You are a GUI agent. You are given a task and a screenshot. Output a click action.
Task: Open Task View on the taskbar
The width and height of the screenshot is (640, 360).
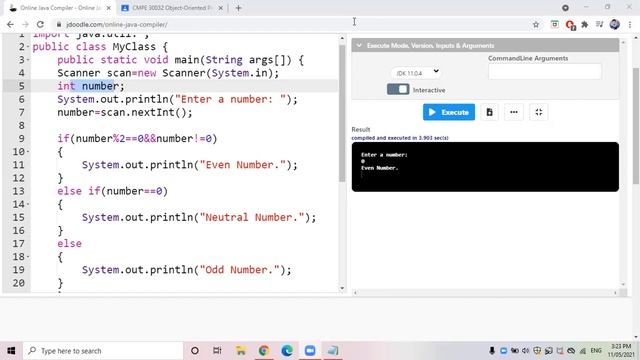pyautogui.click(x=217, y=351)
